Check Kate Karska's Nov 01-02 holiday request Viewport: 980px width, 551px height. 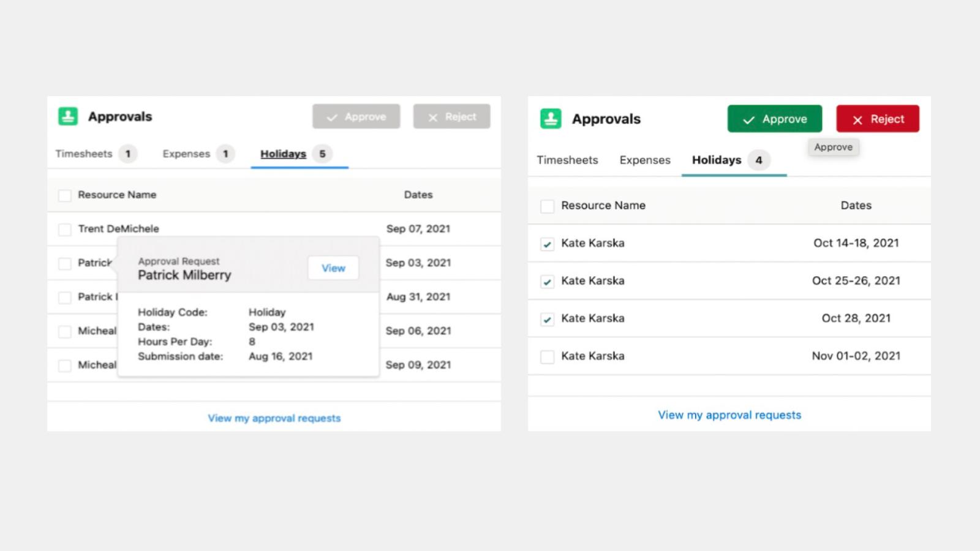pyautogui.click(x=547, y=357)
